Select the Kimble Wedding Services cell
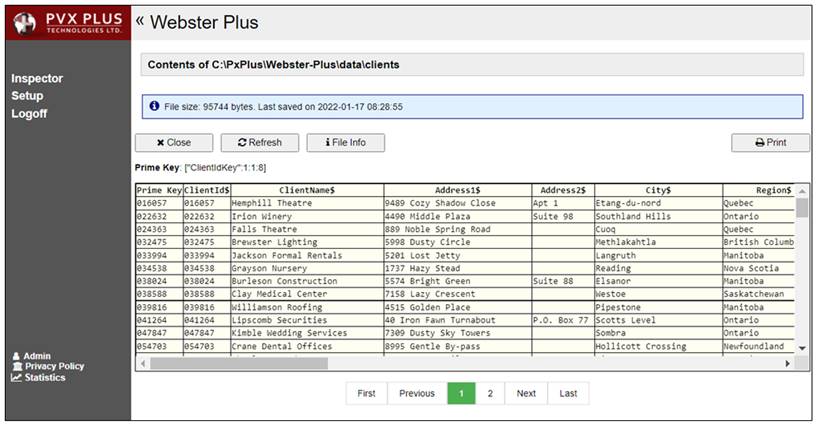This screenshot has width=818, height=425. 307,333
